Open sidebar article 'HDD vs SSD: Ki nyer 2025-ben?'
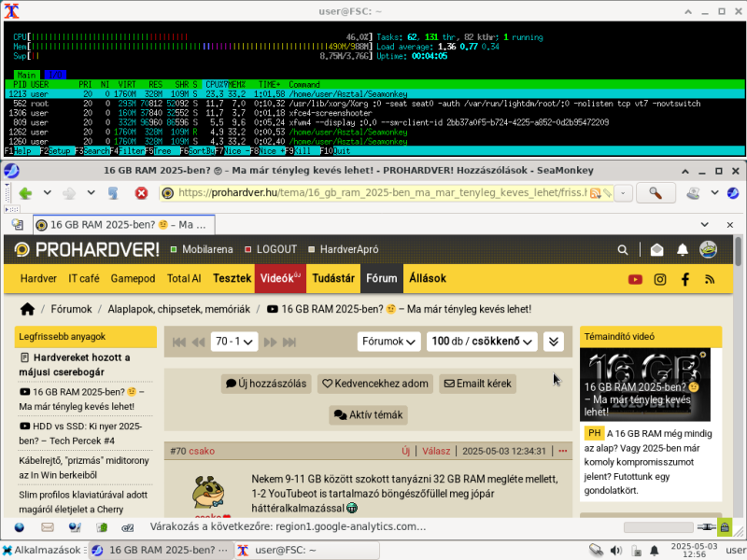Image resolution: width=747 pixels, height=560 pixels. click(x=80, y=433)
